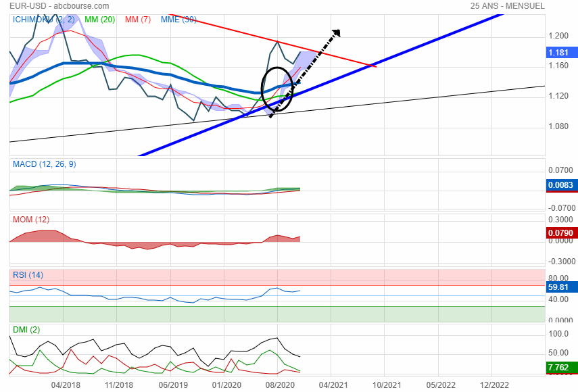Screen dimensions: 578x392
Task: Click the 10/2021 date axis label
Action: 387,385
